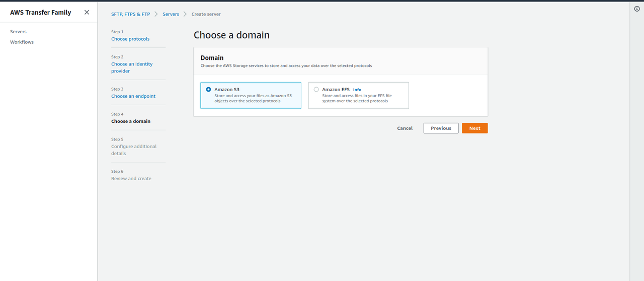Jump to Step 3 Choose an endpoint

[x=133, y=96]
